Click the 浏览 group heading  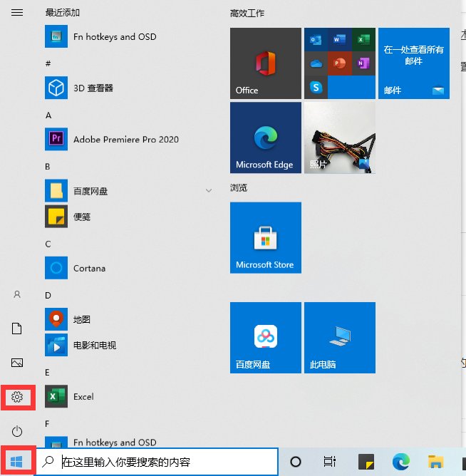(239, 188)
